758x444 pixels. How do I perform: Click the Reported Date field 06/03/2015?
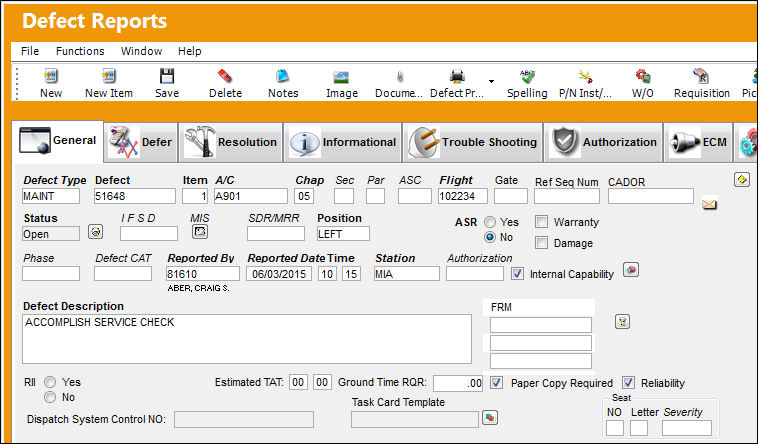coord(279,274)
